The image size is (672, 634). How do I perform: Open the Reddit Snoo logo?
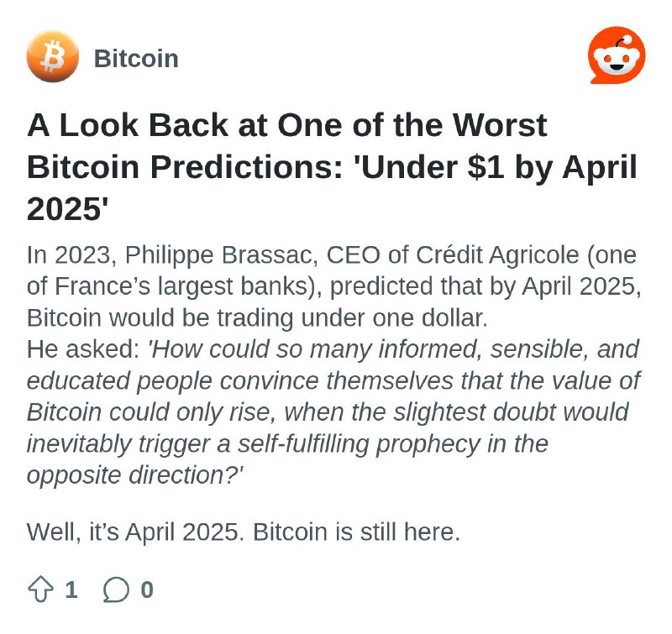click(x=617, y=55)
